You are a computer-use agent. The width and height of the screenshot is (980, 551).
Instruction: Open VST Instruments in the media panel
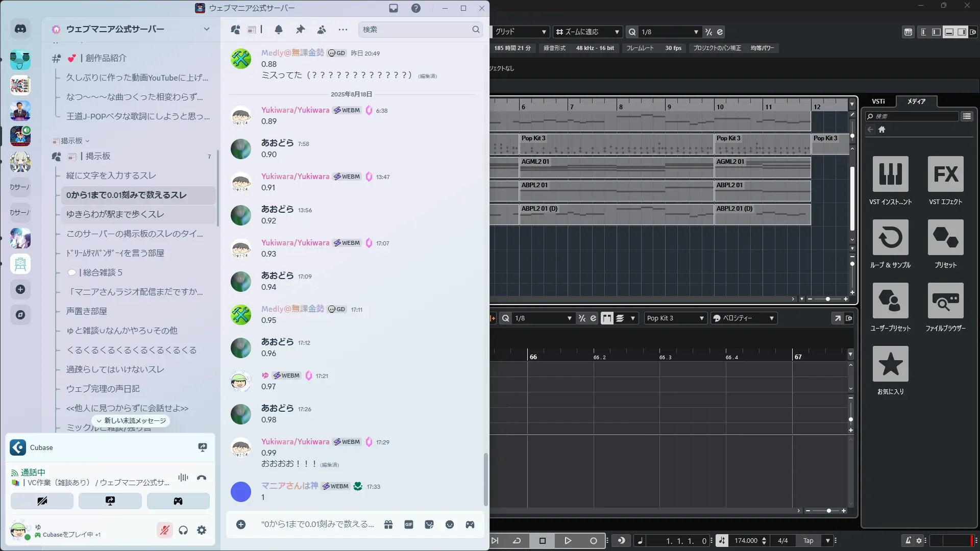(x=890, y=174)
